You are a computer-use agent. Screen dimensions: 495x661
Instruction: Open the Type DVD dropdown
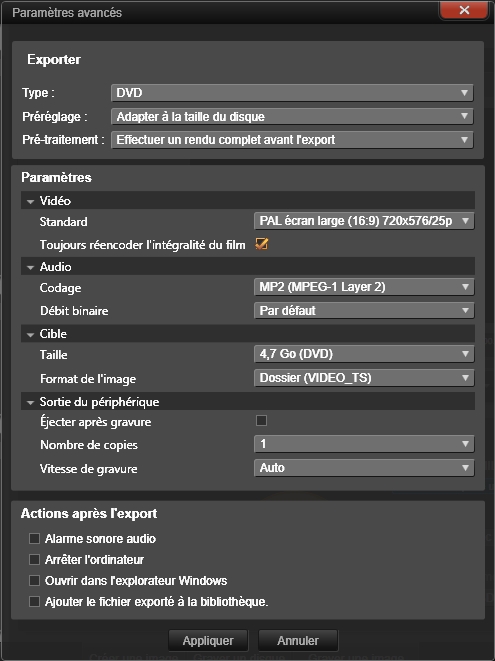click(292, 93)
